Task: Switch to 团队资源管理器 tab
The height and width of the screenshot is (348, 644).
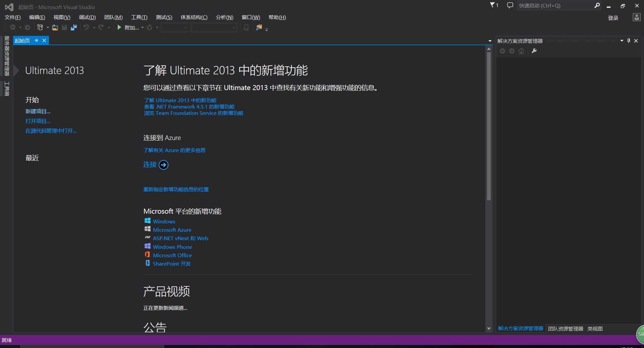Action: pos(566,329)
